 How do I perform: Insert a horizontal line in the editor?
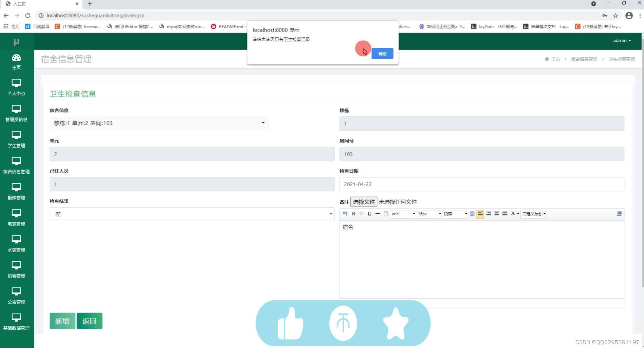pyautogui.click(x=378, y=214)
